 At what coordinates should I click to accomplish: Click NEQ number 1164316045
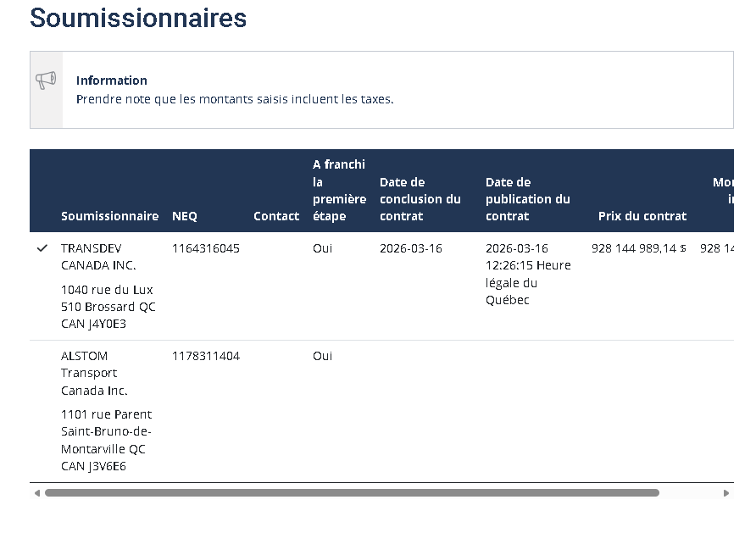pyautogui.click(x=206, y=248)
